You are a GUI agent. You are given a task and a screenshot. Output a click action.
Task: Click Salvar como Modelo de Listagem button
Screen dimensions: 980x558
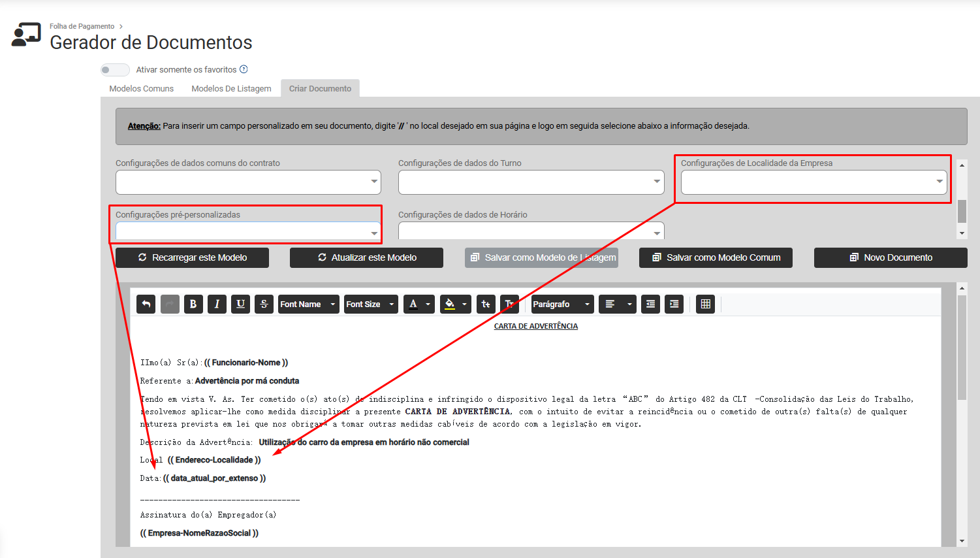pyautogui.click(x=541, y=257)
